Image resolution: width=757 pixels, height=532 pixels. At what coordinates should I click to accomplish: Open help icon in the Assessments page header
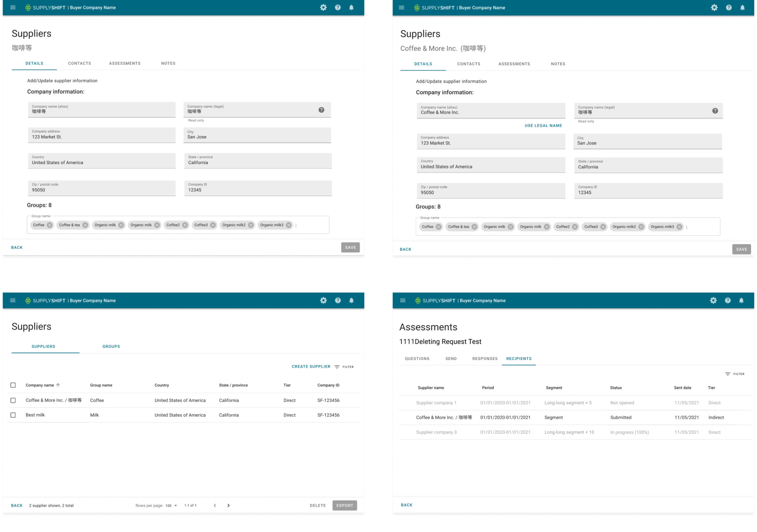pyautogui.click(x=728, y=300)
